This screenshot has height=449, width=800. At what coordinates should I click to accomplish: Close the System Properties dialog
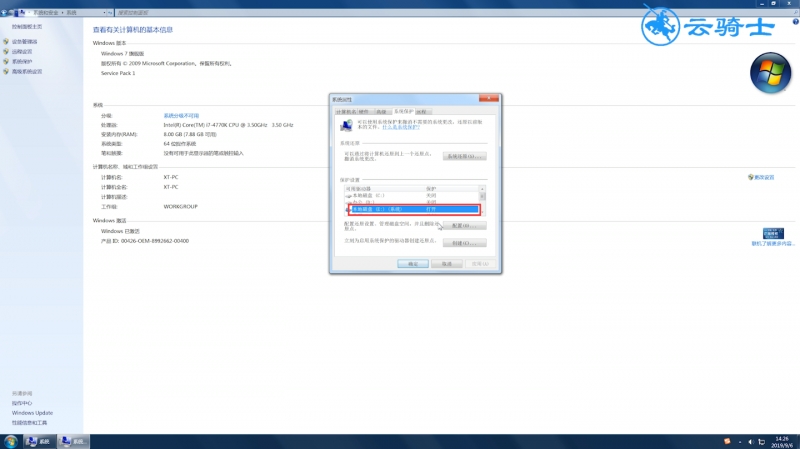488,98
